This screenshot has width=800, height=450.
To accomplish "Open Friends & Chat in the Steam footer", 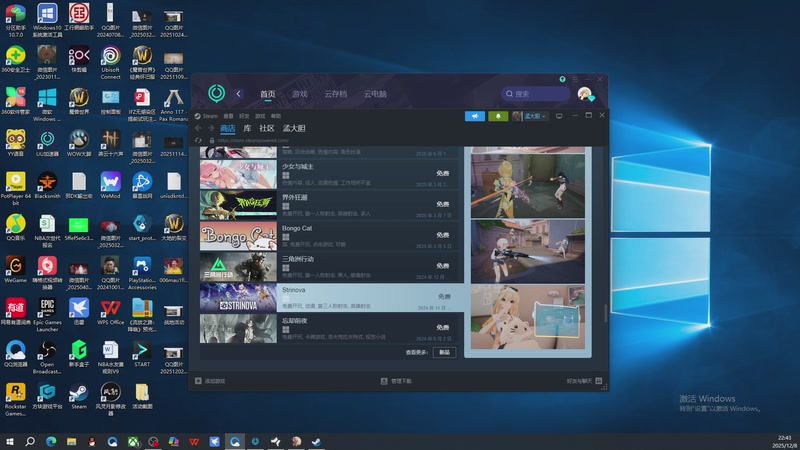I will tap(584, 381).
